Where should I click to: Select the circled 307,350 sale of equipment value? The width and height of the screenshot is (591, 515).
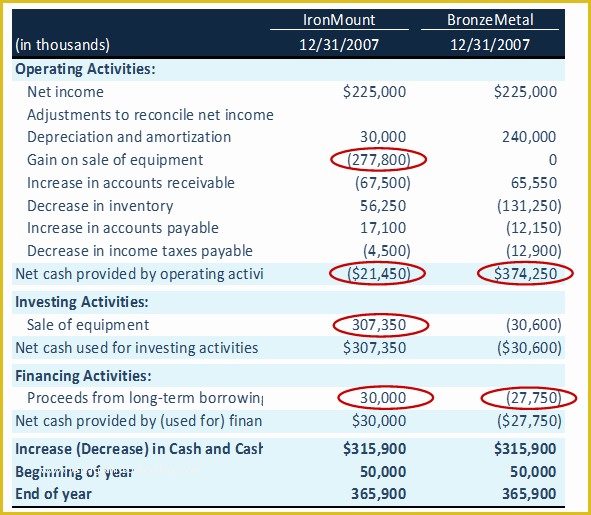[379, 325]
